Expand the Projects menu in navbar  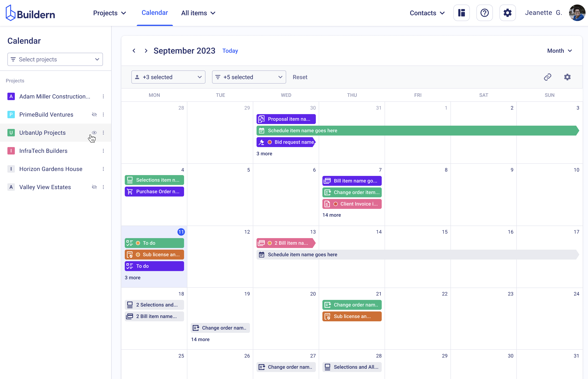[x=110, y=13]
